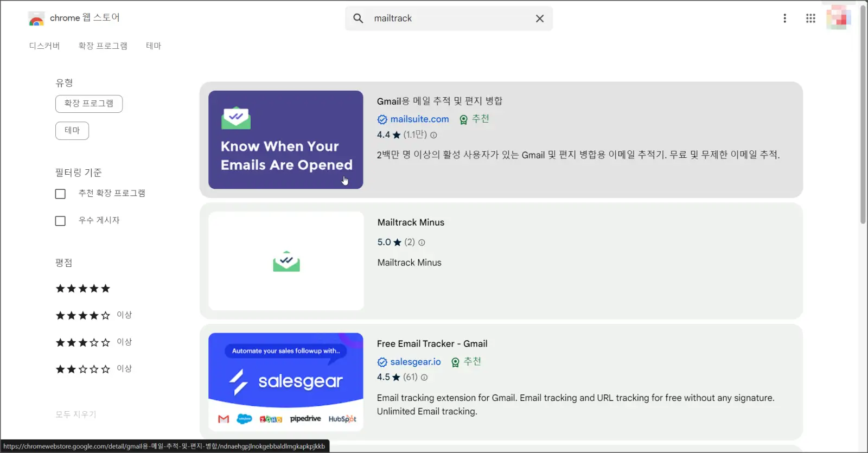
Task: Open the mailsuite.com publisher link
Action: coord(419,119)
